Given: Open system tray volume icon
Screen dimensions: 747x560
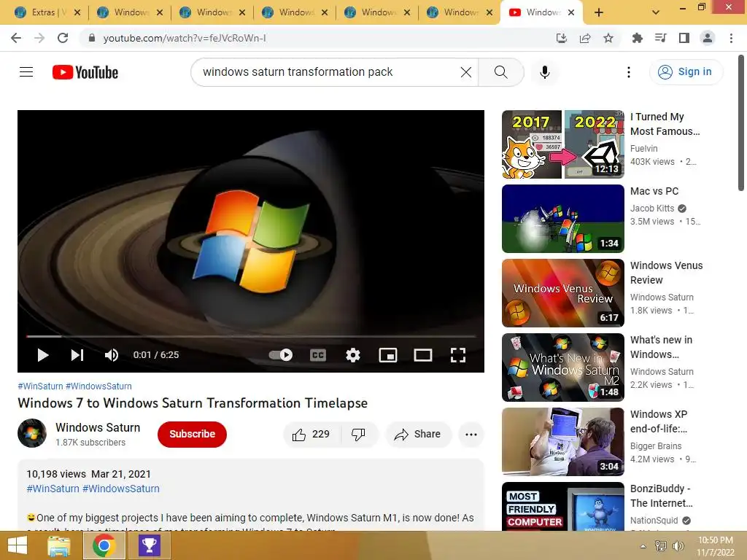Looking at the screenshot, I should (x=678, y=546).
